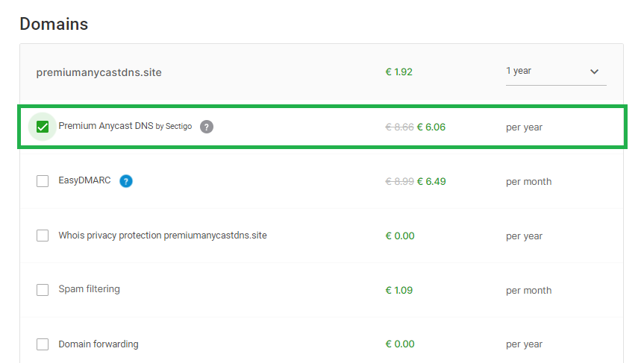Image resolution: width=644 pixels, height=363 pixels.
Task: Click the EasyDMARC label text
Action: click(84, 180)
